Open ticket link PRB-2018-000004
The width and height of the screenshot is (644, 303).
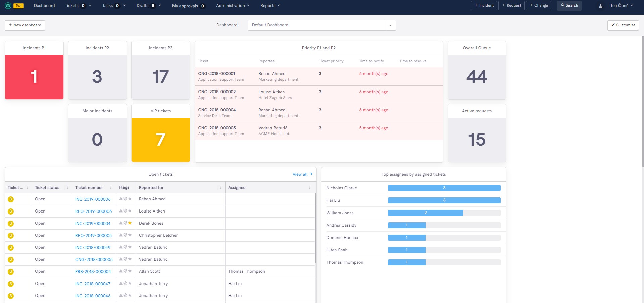click(93, 271)
